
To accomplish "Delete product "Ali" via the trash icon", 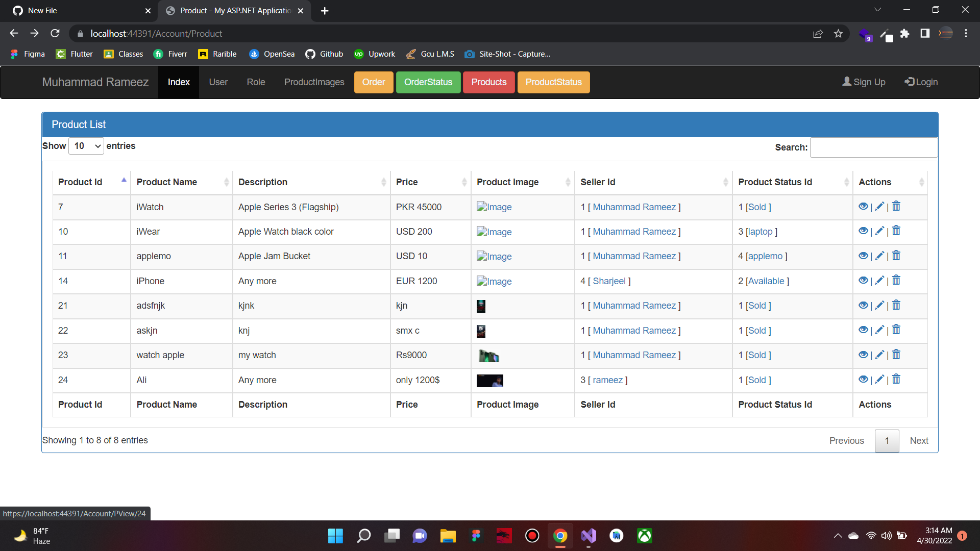I will pyautogui.click(x=897, y=379).
